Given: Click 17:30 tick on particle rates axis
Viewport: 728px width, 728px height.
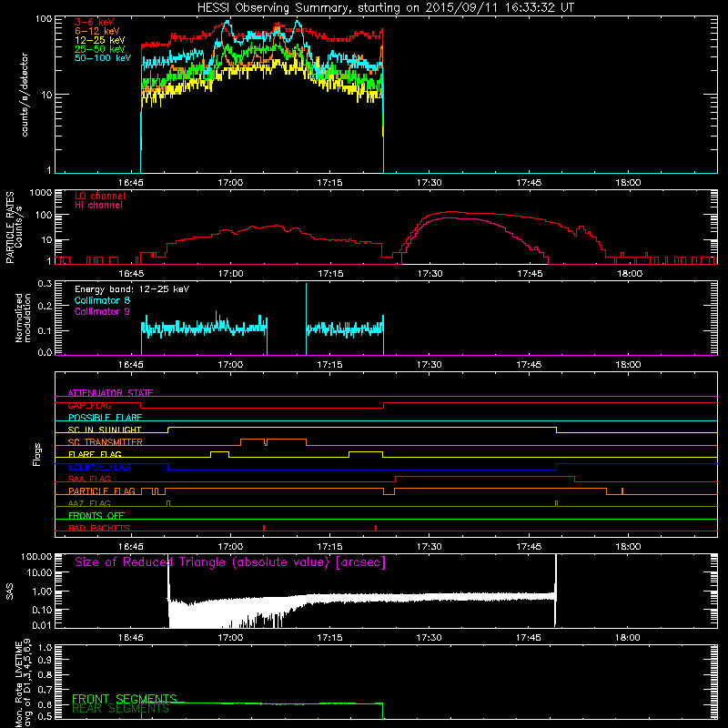Looking at the screenshot, I should pos(430,274).
